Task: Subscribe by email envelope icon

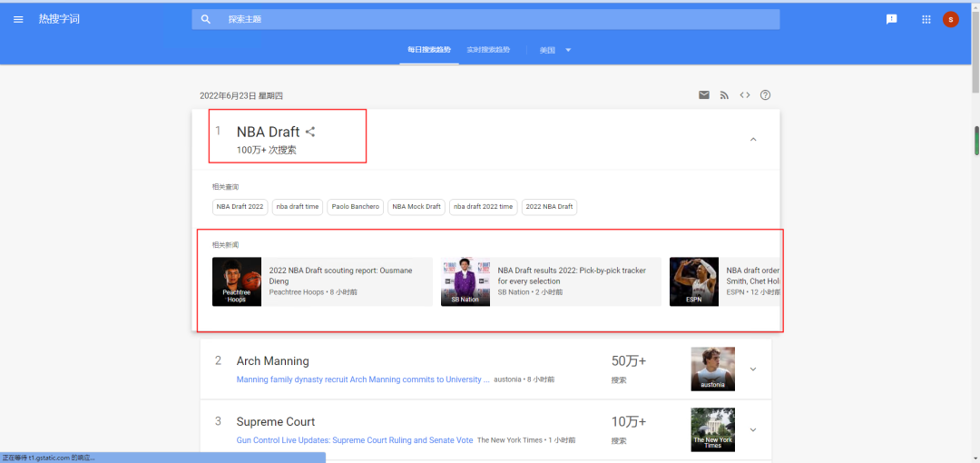Action: (703, 95)
